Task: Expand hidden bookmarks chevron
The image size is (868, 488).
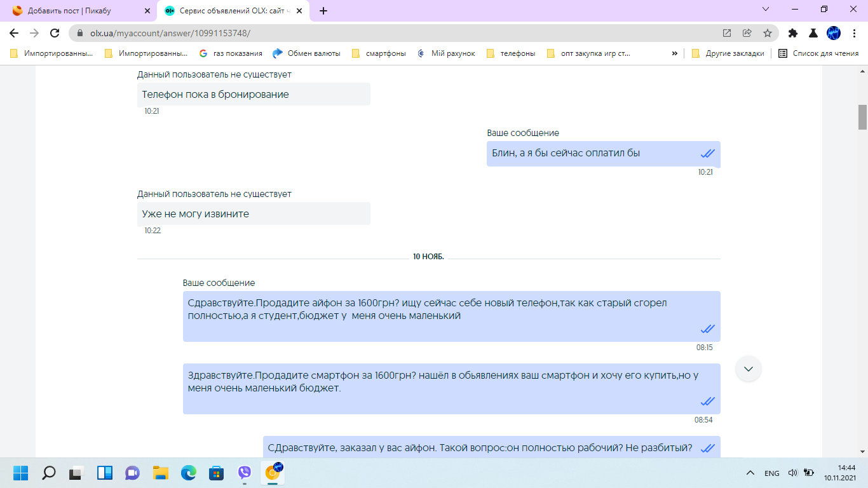Action: point(674,53)
